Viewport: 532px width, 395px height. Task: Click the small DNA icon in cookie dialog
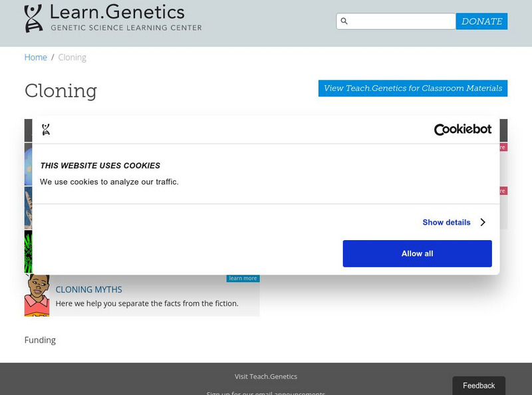tap(45, 130)
